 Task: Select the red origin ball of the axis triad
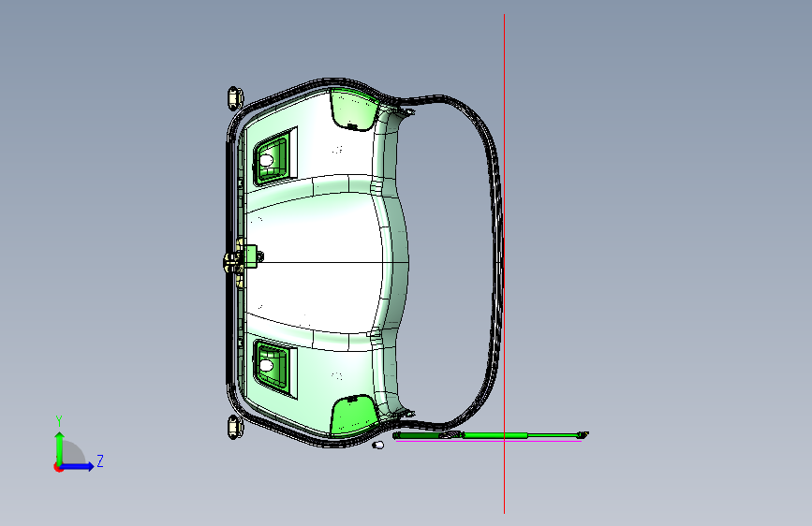[58, 467]
